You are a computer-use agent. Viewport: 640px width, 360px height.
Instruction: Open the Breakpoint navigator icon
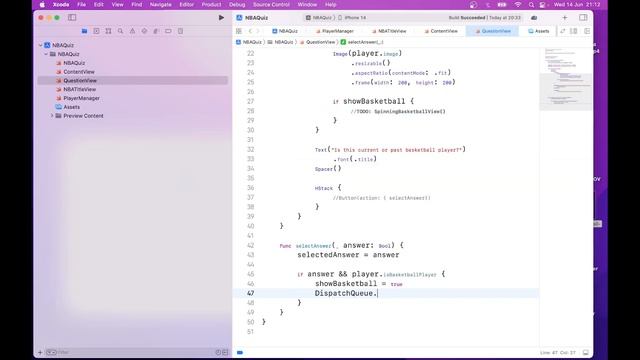coord(168,31)
